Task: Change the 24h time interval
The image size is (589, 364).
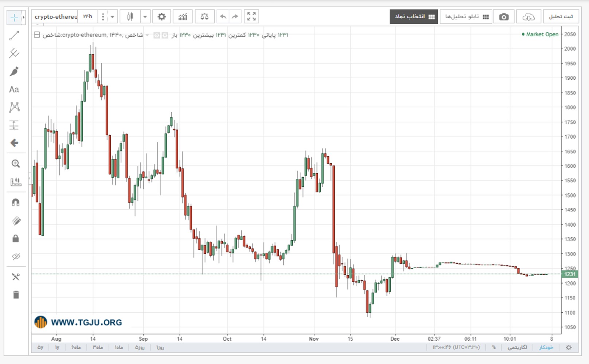Action: 87,17
